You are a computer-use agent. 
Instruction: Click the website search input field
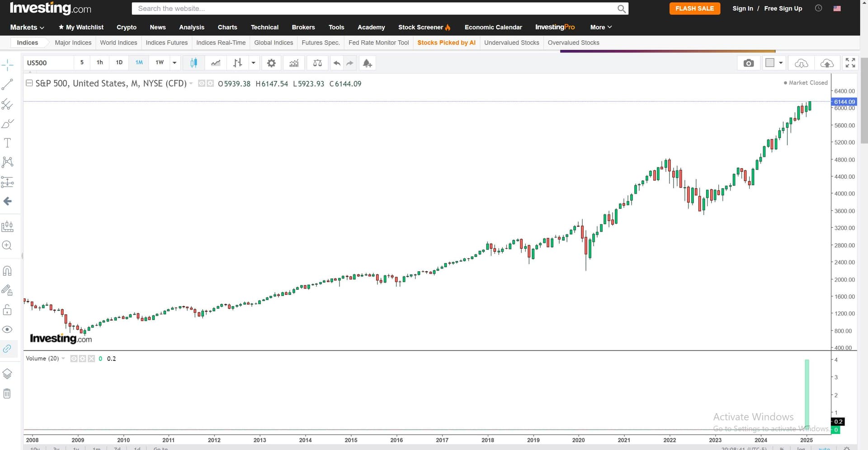[x=375, y=9]
